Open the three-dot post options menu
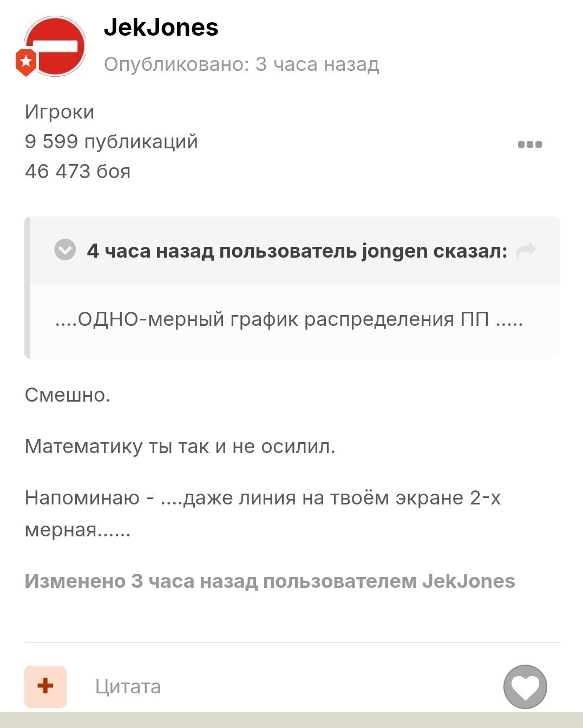Image resolution: width=583 pixels, height=728 pixels. click(x=529, y=144)
